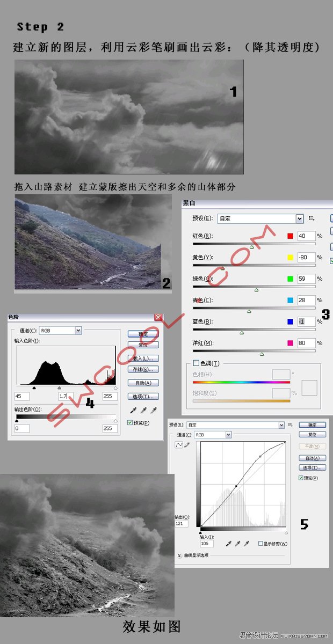The image size is (333, 644).
Task: Select the black point eyedropper in Levels dialog
Action: pyautogui.click(x=133, y=411)
